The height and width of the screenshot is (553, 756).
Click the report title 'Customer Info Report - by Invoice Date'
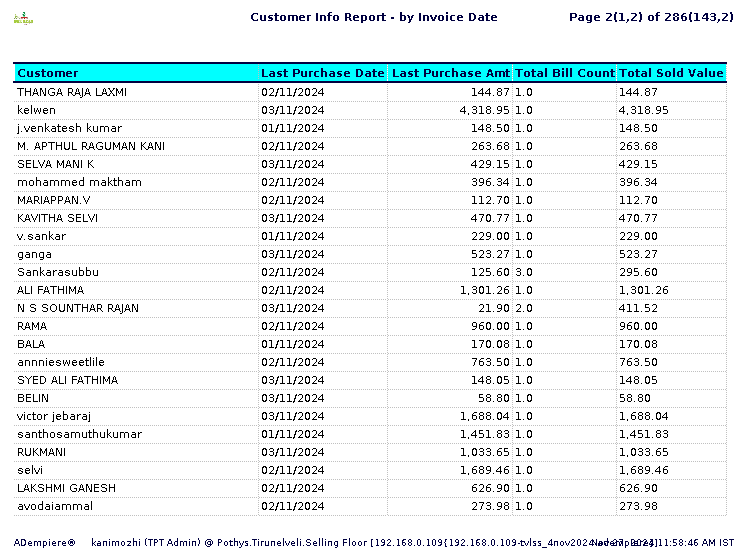point(374,17)
